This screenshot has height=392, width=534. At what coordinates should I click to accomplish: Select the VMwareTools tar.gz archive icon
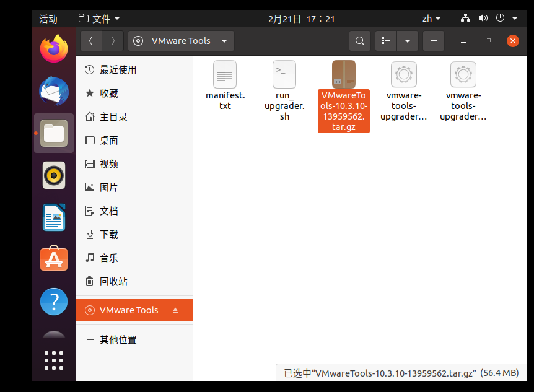click(x=344, y=74)
